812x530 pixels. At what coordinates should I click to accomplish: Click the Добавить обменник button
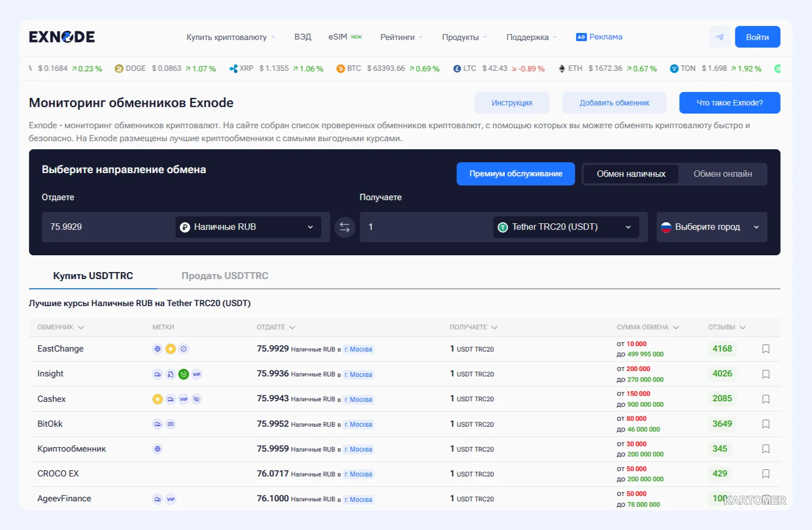(615, 103)
